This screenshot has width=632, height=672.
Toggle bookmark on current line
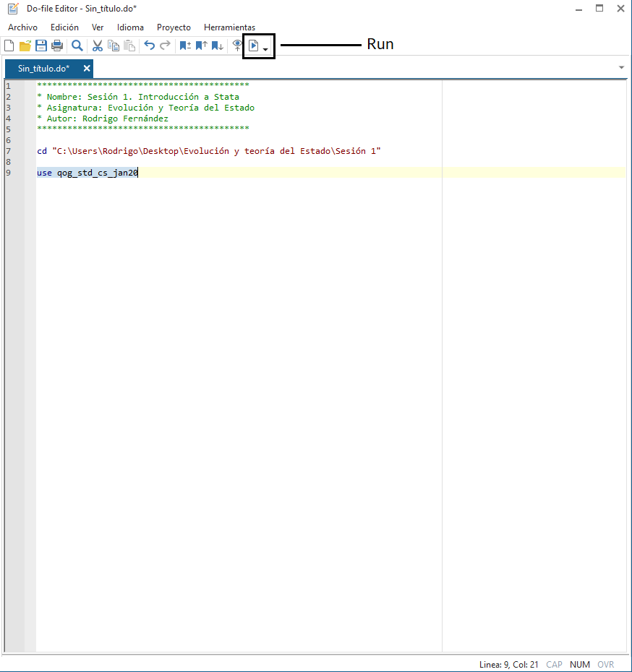point(185,46)
